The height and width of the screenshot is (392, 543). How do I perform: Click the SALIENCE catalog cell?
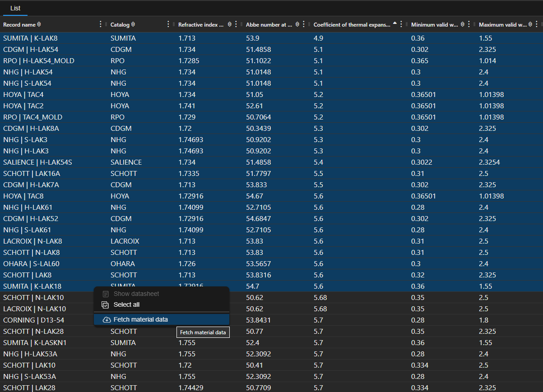pyautogui.click(x=126, y=162)
